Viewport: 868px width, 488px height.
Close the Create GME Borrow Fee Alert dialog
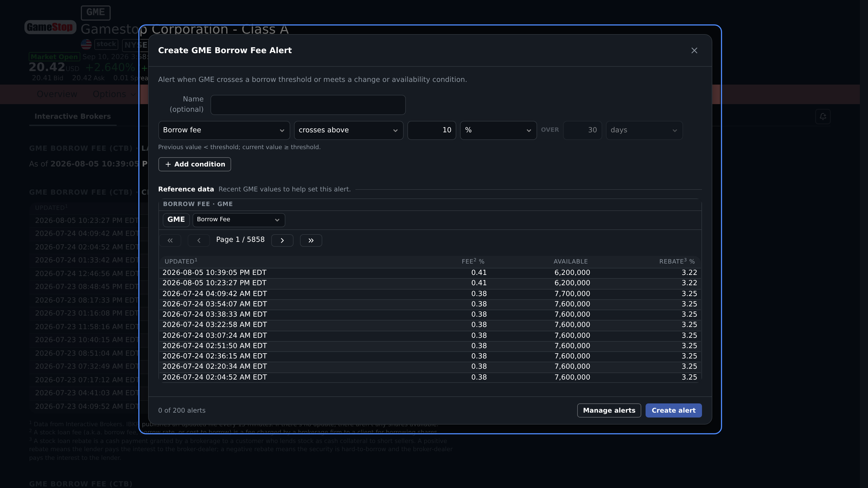[x=694, y=50]
